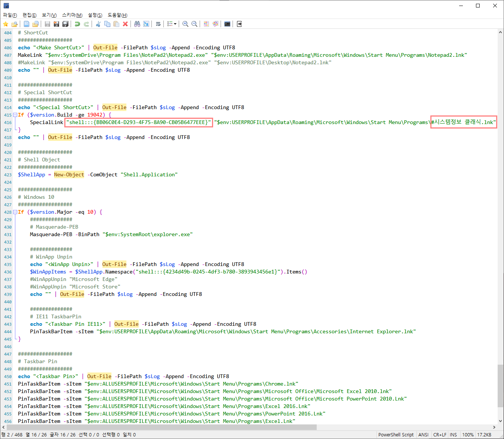Image resolution: width=504 pixels, height=439 pixels.
Task: Click the Redo arrow icon
Action: click(x=86, y=24)
